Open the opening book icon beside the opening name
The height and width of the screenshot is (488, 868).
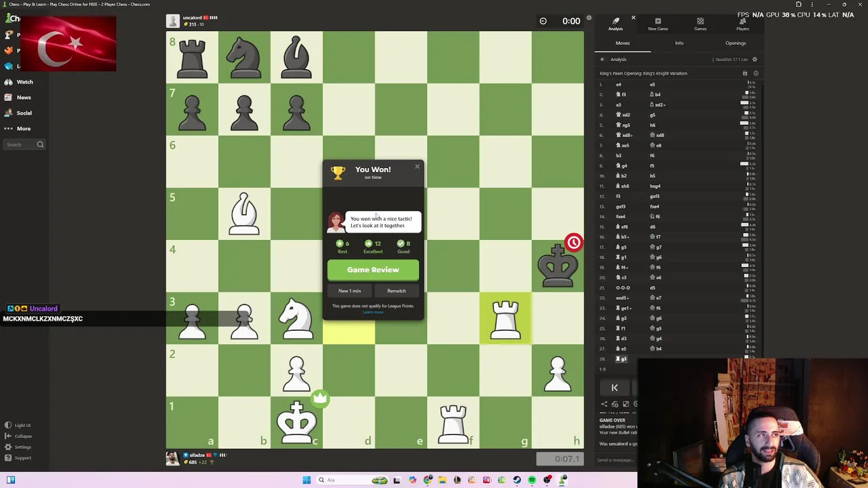point(745,73)
